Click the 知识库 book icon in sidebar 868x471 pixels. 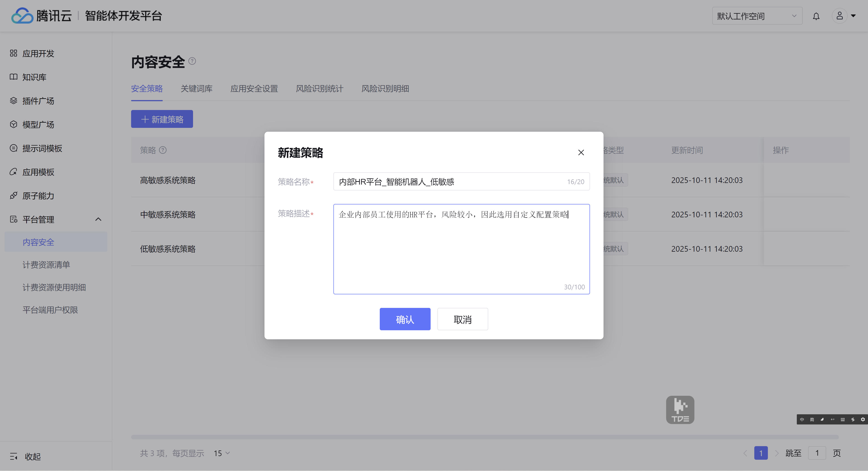[x=14, y=77]
